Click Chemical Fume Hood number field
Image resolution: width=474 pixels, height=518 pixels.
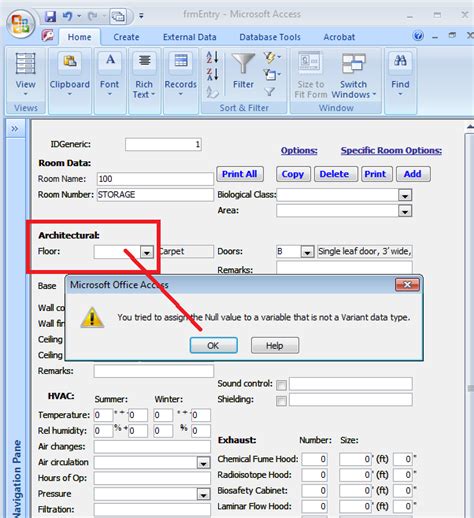point(315,459)
